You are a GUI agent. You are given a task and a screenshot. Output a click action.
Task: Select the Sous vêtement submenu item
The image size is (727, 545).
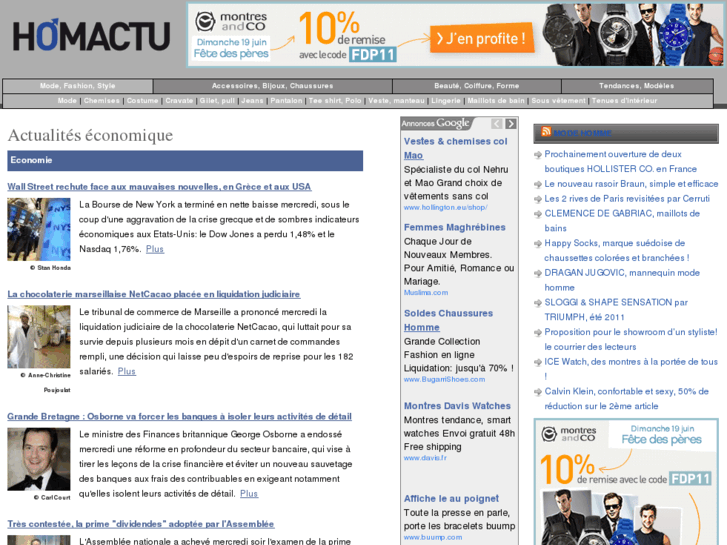[558, 101]
